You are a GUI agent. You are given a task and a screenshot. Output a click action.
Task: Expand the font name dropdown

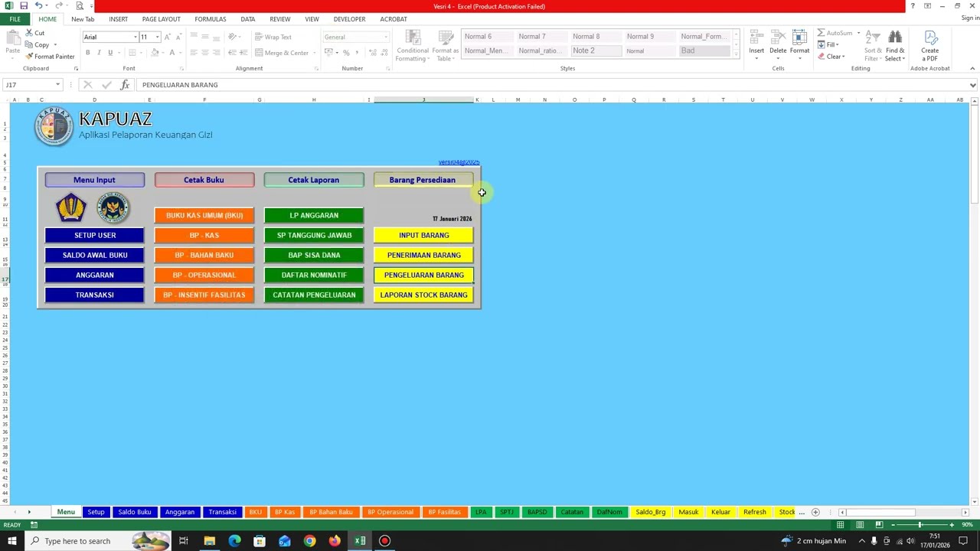coord(136,37)
